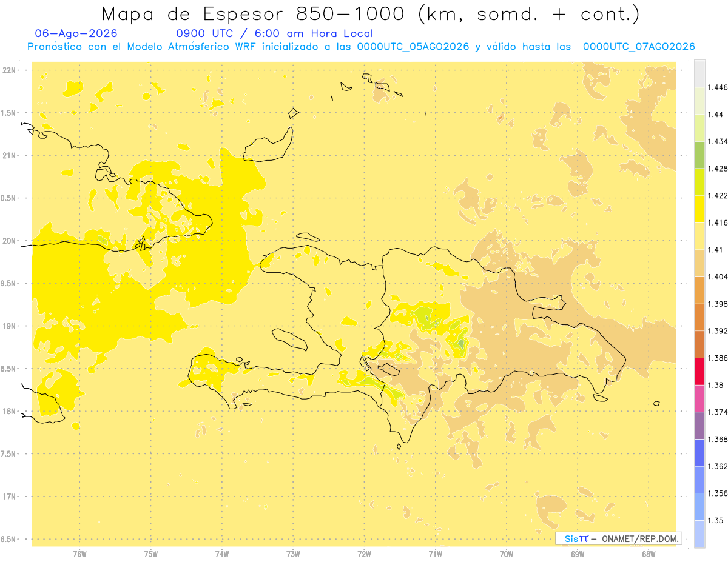Pick the pale yellow swatch between 1.416 and 1.41

pyautogui.click(x=699, y=236)
